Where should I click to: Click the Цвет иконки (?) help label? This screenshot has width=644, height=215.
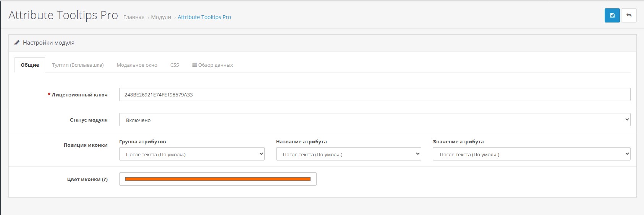click(x=87, y=179)
